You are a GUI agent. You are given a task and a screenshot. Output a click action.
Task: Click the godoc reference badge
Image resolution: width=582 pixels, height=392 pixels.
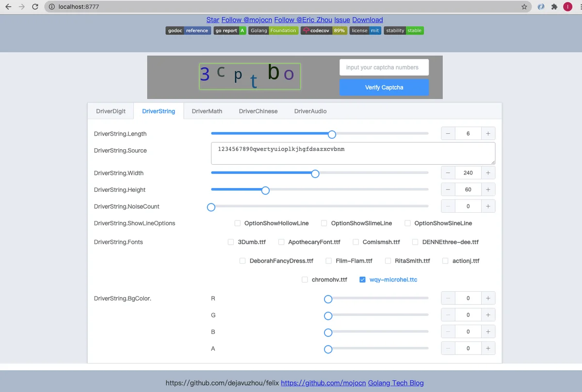pyautogui.click(x=188, y=31)
